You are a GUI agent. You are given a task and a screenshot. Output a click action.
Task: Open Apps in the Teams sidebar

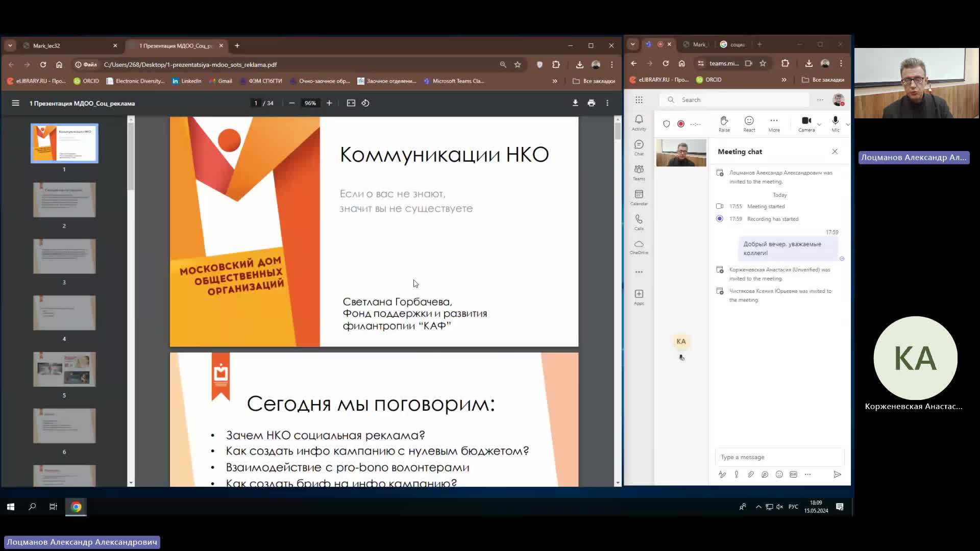tap(639, 297)
